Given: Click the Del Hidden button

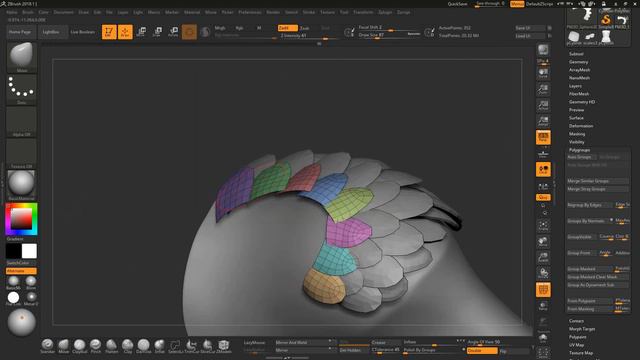Looking at the screenshot, I should click(x=353, y=351).
